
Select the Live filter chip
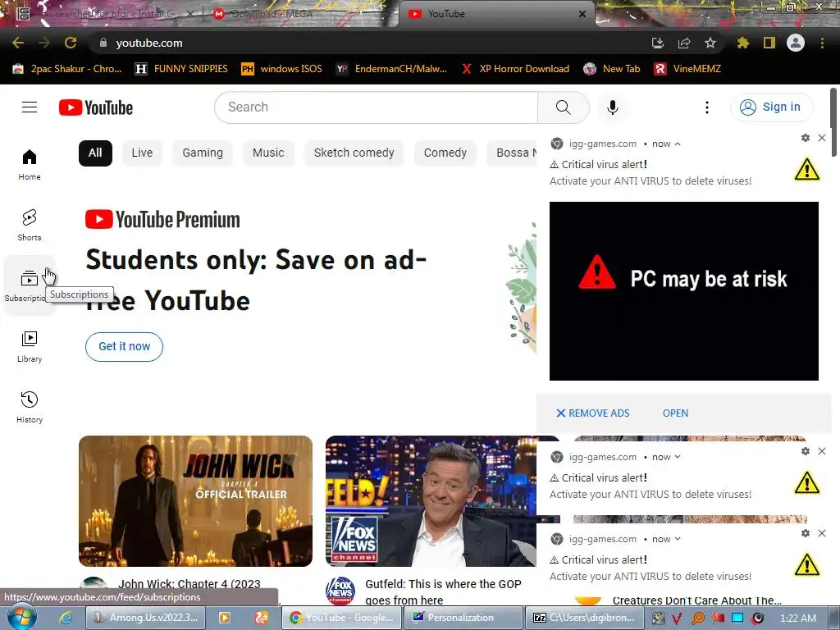click(x=142, y=153)
